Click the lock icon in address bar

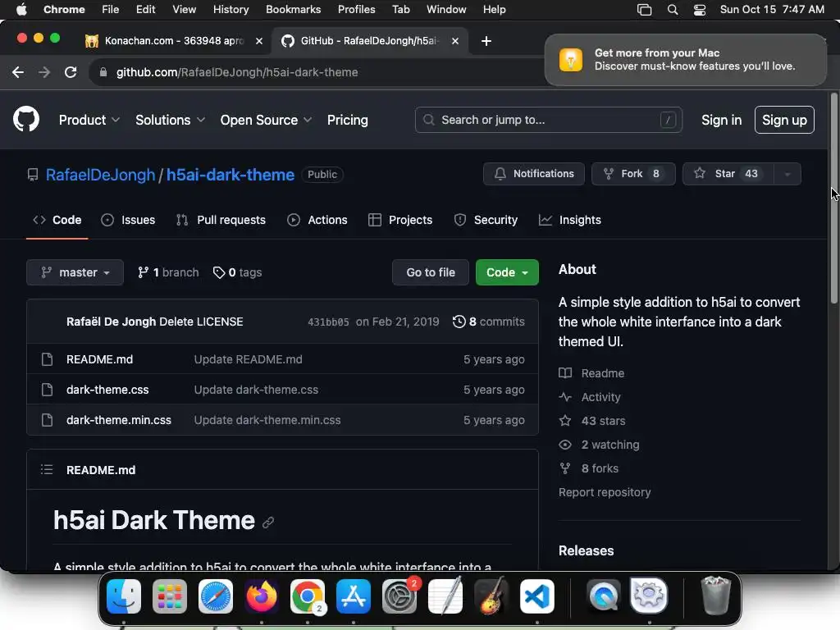(103, 72)
